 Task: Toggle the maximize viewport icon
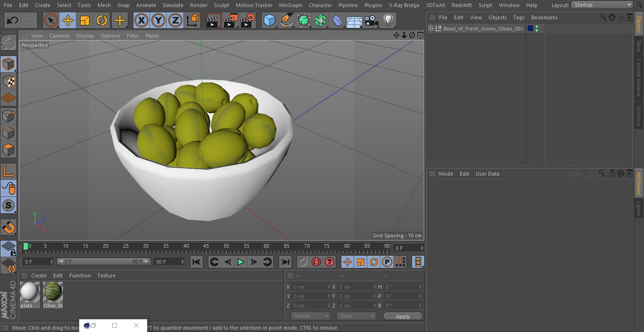(x=420, y=35)
